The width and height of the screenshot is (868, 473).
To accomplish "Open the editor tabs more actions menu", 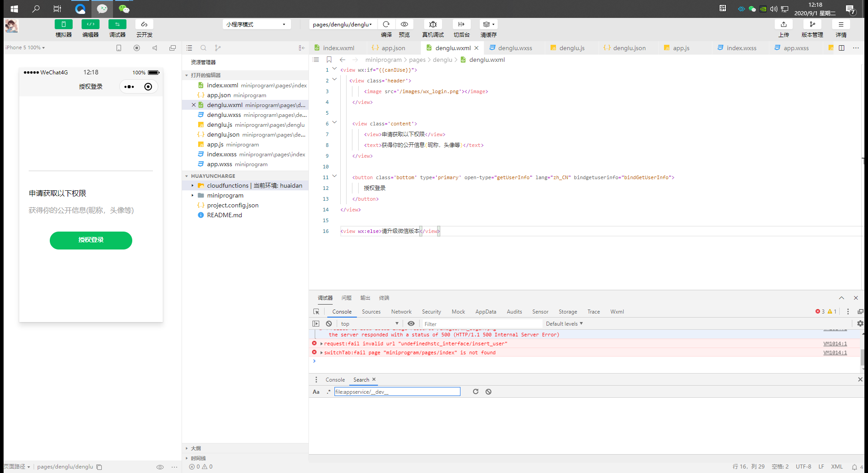I will [856, 48].
